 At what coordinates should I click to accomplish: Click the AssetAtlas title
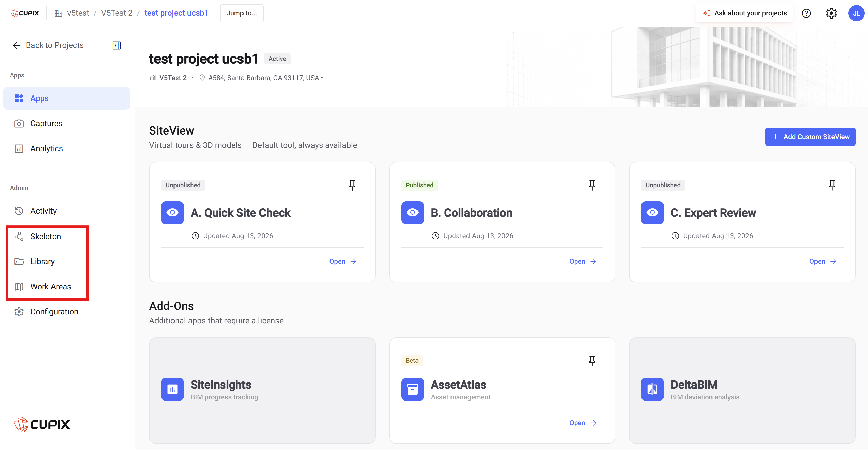pos(458,385)
